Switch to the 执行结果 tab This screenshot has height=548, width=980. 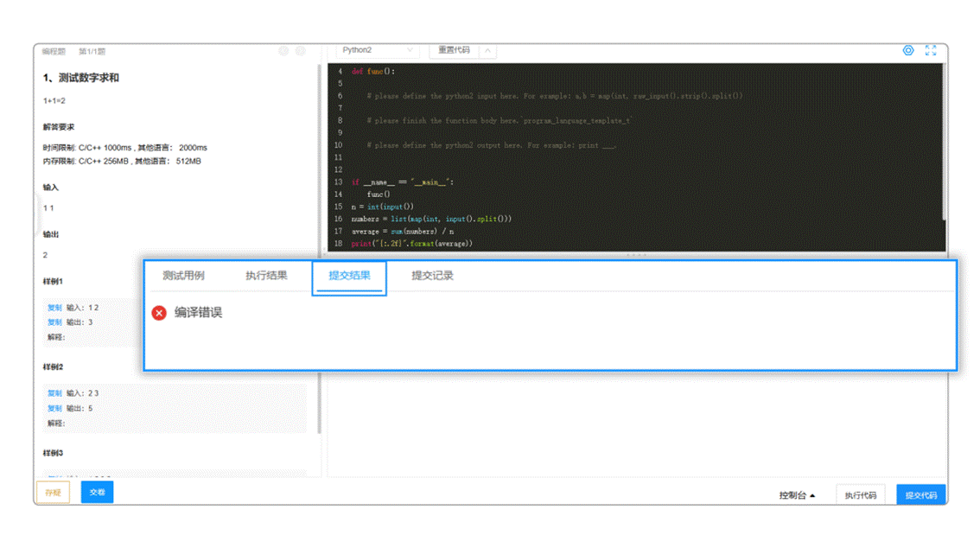pyautogui.click(x=266, y=276)
